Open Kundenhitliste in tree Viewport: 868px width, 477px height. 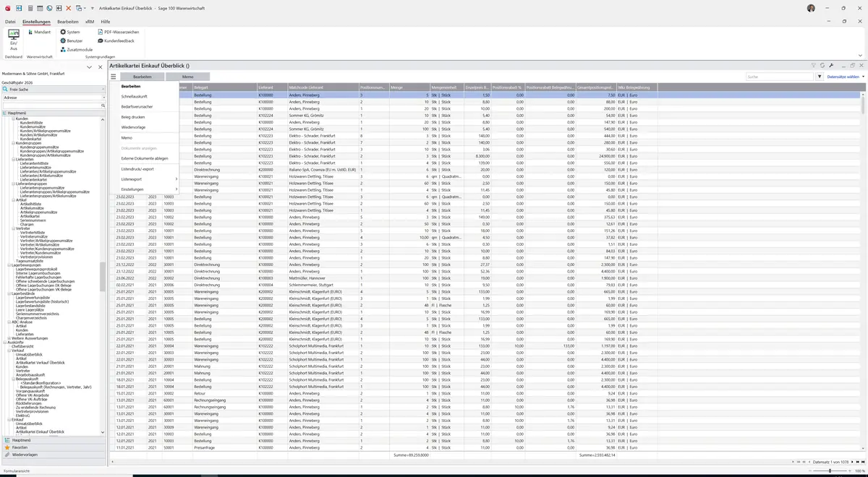click(31, 122)
